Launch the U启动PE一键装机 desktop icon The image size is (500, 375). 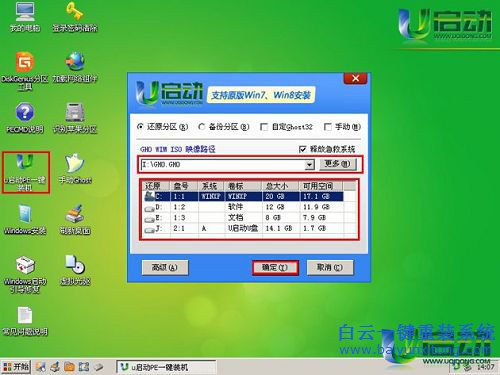(x=25, y=172)
